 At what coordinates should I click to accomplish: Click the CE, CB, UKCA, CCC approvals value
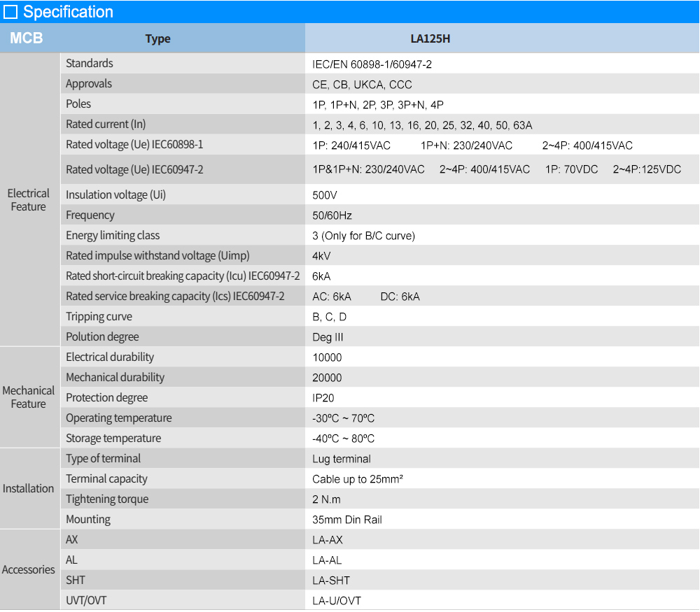coord(362,85)
